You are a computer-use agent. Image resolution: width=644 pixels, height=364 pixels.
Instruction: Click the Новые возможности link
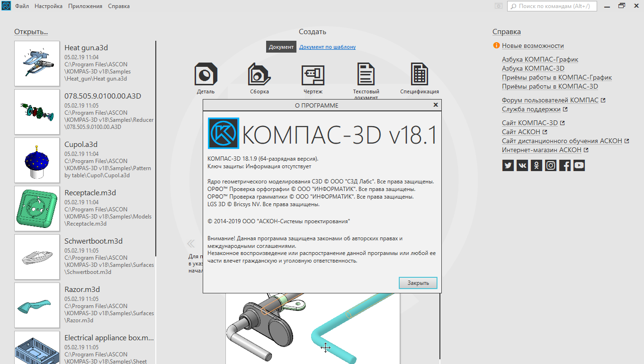(x=533, y=45)
